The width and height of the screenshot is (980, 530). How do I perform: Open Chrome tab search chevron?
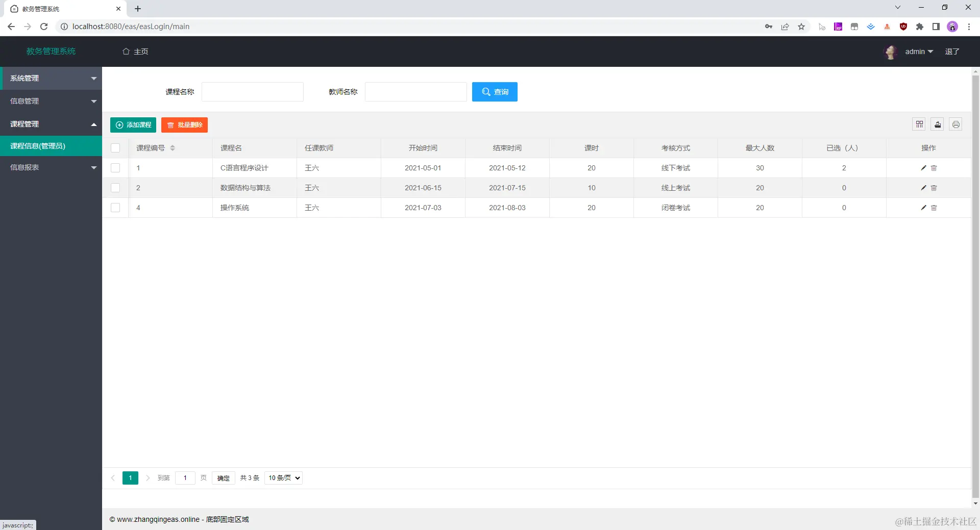tap(898, 7)
